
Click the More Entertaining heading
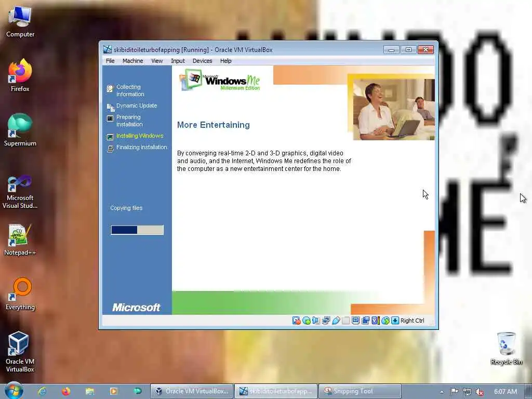(x=214, y=125)
